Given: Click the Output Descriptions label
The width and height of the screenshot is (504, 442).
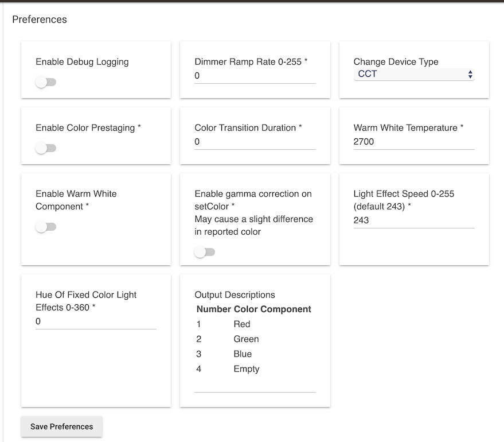Looking at the screenshot, I should tap(235, 295).
